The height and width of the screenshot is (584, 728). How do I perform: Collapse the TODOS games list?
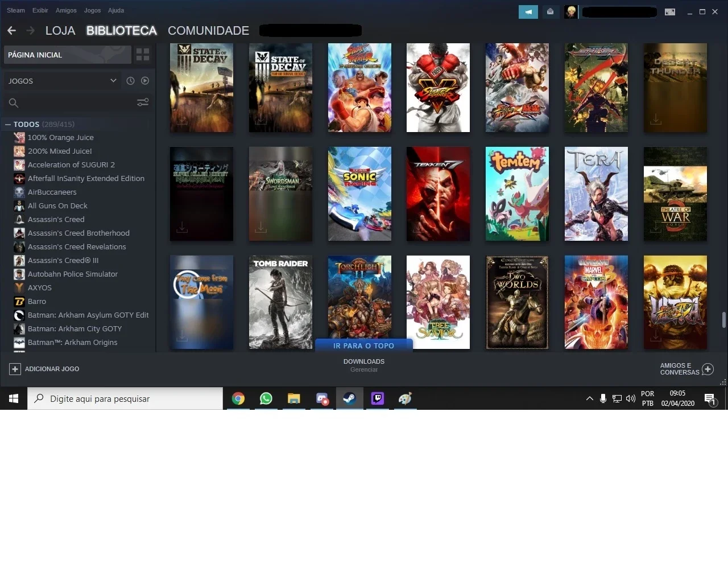click(8, 124)
